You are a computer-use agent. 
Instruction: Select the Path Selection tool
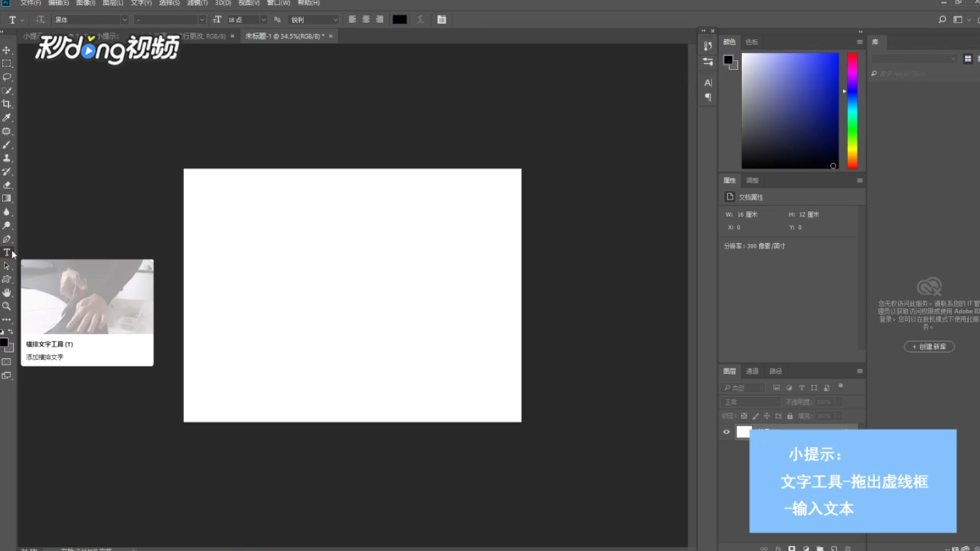pos(7,266)
